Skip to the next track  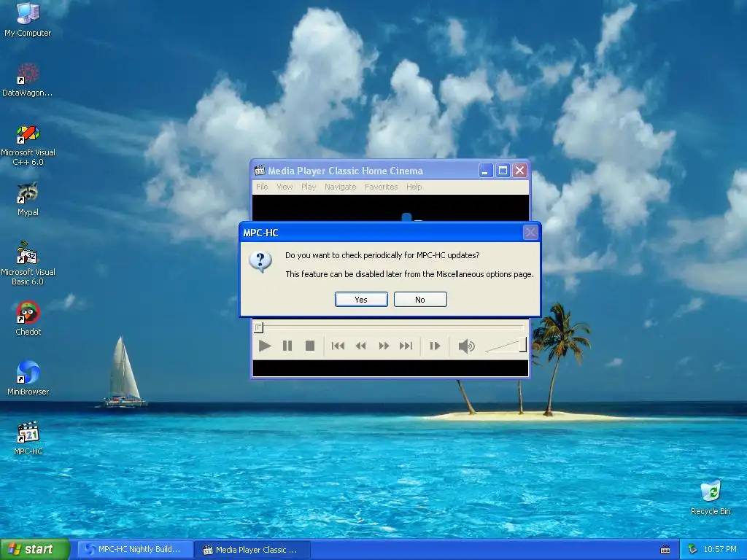tap(406, 346)
